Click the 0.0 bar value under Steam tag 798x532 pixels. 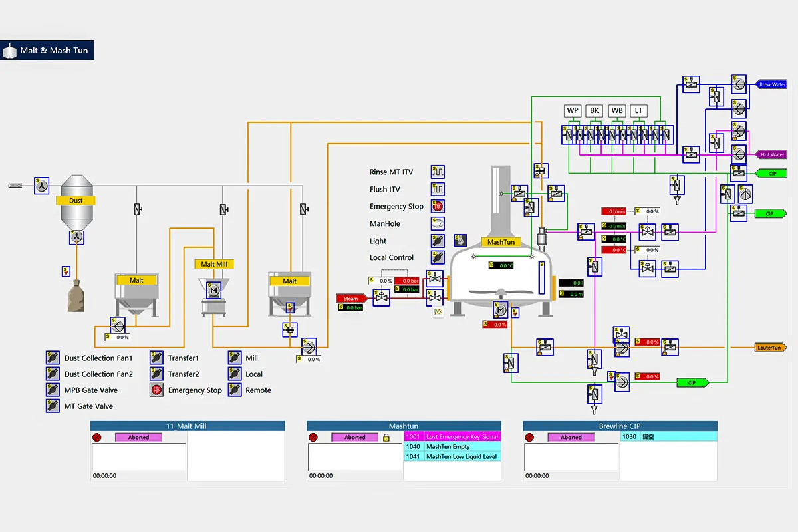[350, 308]
